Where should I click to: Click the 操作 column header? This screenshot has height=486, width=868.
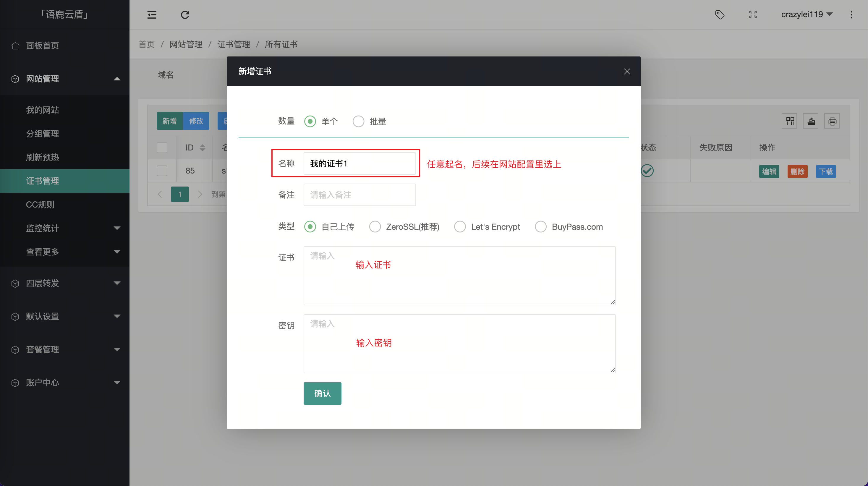[767, 148]
